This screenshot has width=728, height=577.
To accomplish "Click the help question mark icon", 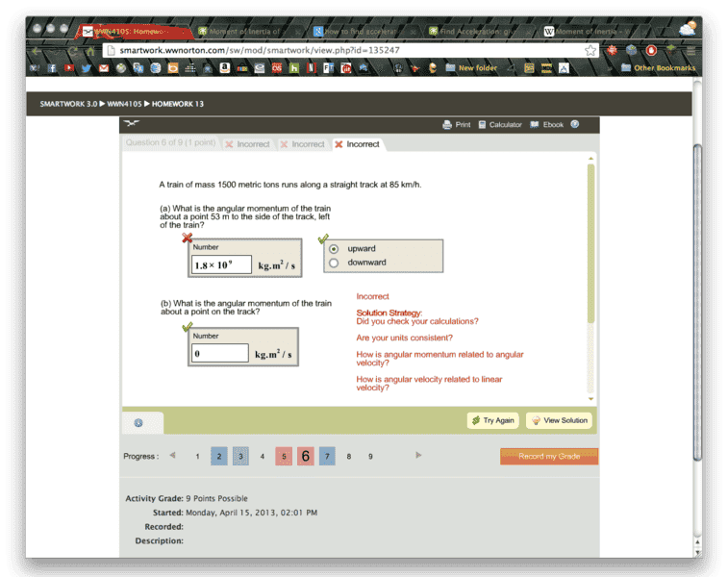I will [x=575, y=124].
